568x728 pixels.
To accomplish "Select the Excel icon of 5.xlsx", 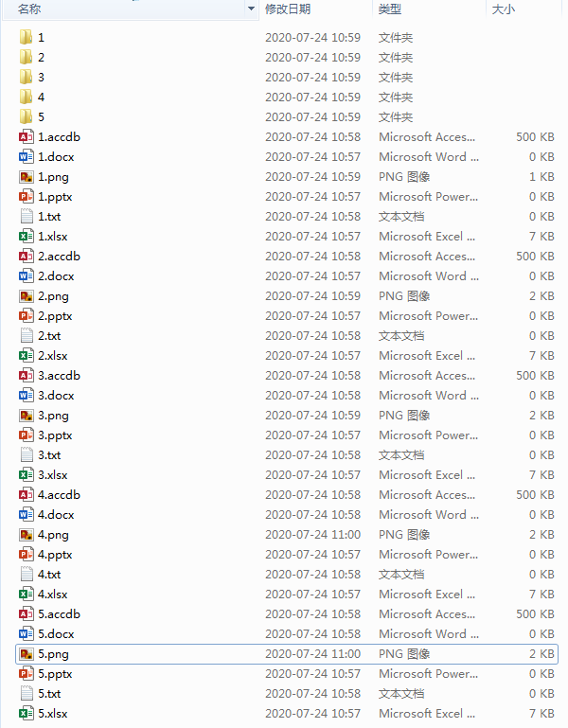I will [27, 713].
